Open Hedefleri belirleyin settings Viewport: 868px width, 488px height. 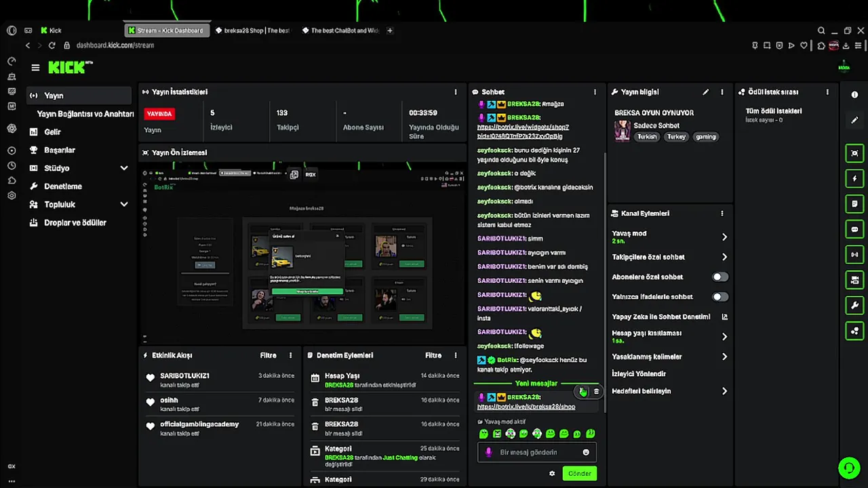[724, 391]
